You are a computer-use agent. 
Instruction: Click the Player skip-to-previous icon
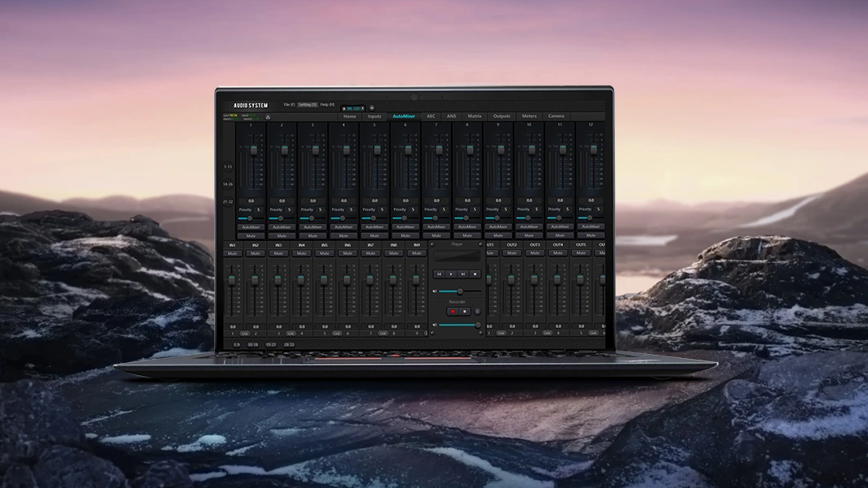pyautogui.click(x=440, y=274)
